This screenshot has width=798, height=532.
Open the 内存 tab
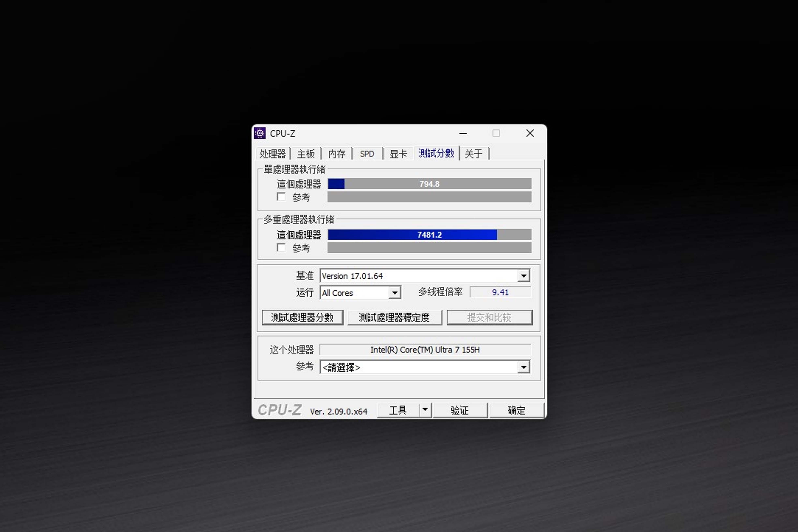(337, 154)
